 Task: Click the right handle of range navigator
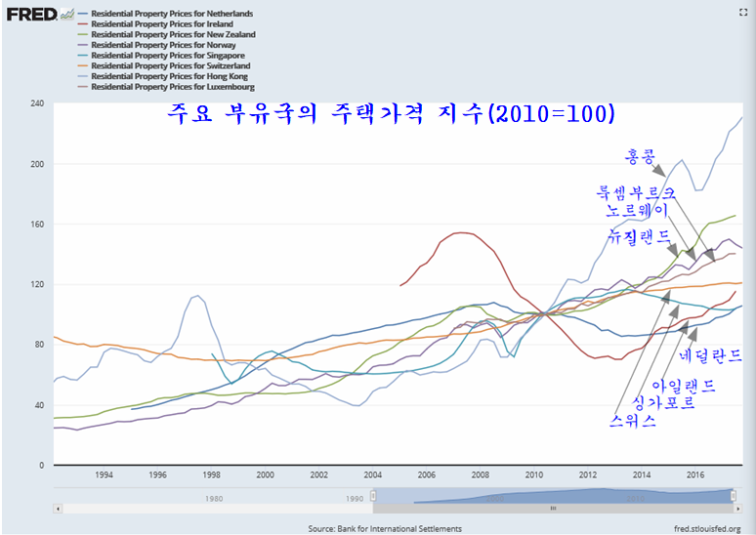[x=733, y=496]
